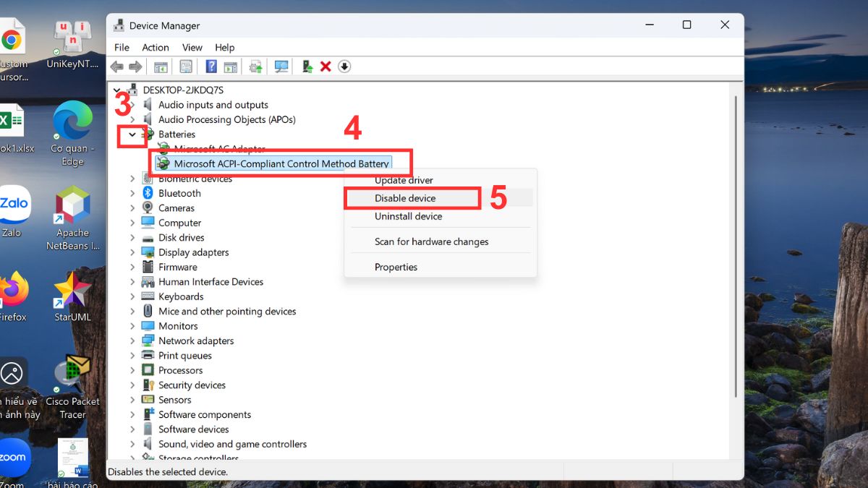The height and width of the screenshot is (488, 868).
Task: Expand the Keyboards category arrow
Action: coord(132,296)
